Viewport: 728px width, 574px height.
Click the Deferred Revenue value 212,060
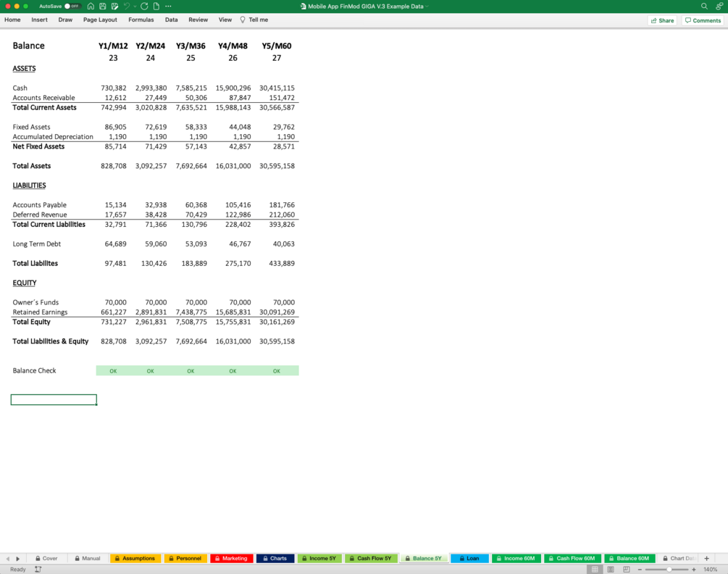pyautogui.click(x=282, y=215)
